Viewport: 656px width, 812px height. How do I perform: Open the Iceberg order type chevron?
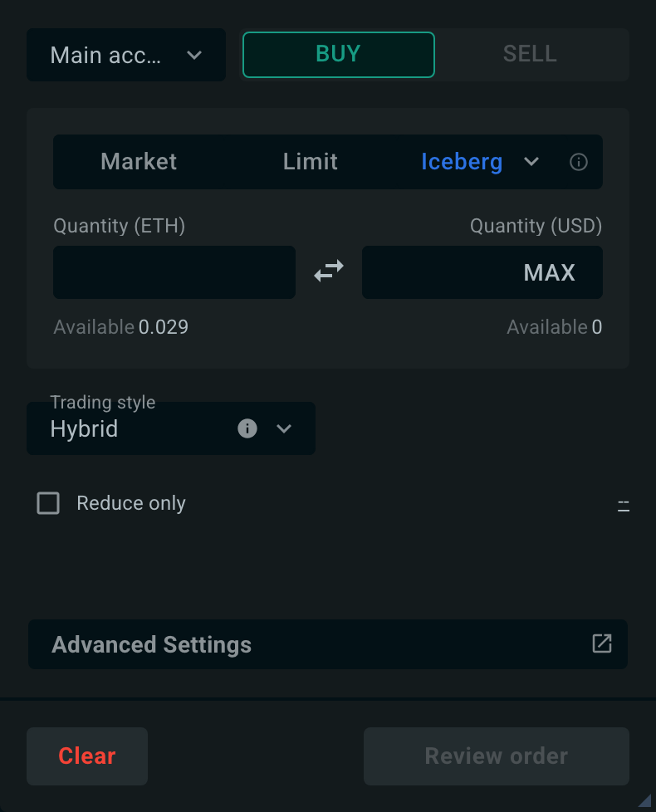531,162
